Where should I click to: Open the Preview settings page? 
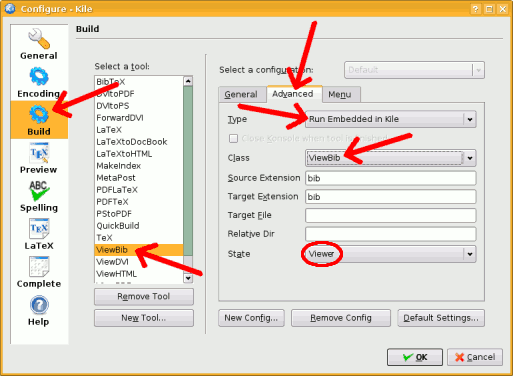click(x=39, y=158)
